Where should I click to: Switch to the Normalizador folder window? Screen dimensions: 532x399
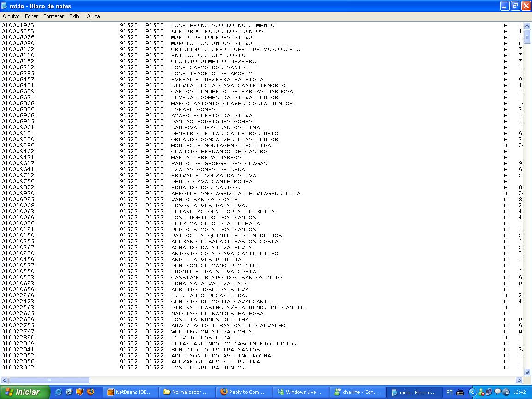pyautogui.click(x=187, y=392)
